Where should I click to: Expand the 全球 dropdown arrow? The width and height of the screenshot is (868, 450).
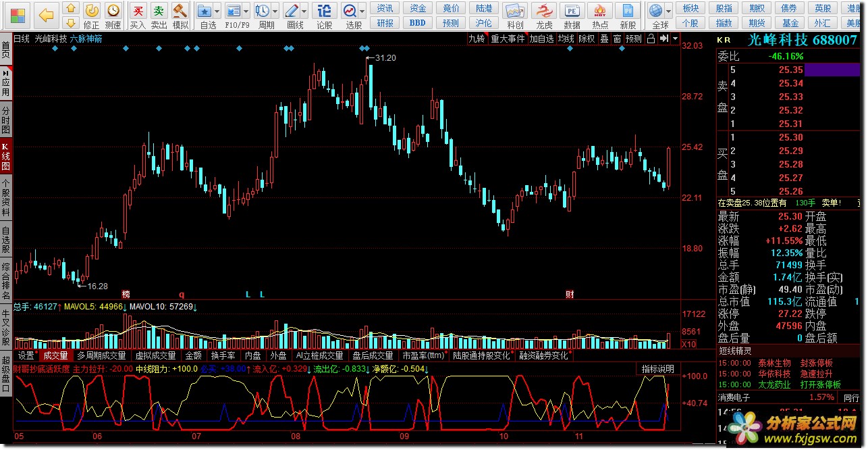(670, 11)
